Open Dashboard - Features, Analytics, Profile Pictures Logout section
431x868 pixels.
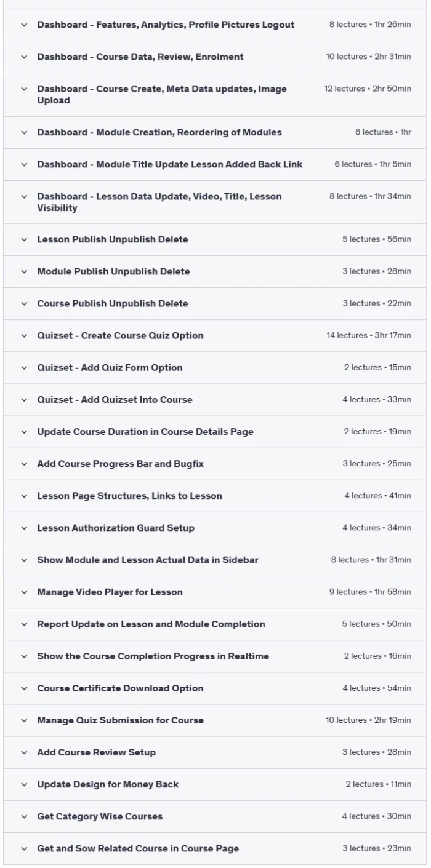[214, 25]
